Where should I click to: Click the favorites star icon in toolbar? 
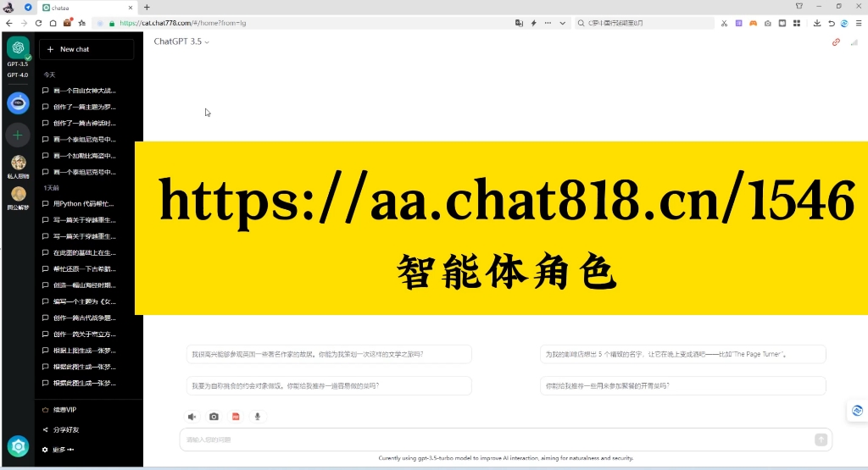[82, 23]
